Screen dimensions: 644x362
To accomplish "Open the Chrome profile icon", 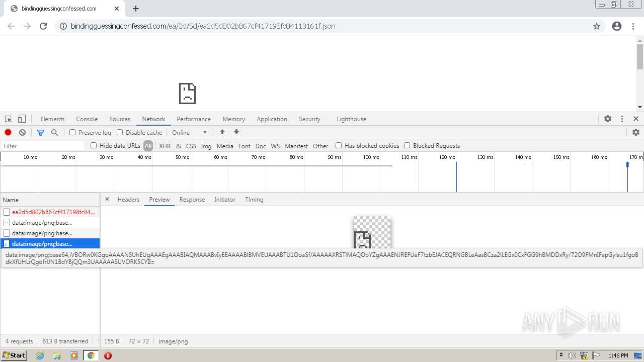I will coord(617,26).
